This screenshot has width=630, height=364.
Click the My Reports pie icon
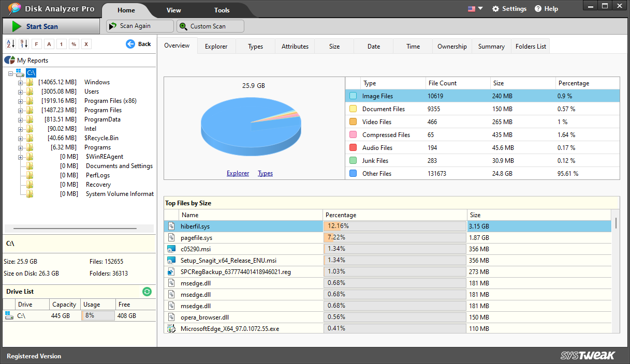(10, 60)
